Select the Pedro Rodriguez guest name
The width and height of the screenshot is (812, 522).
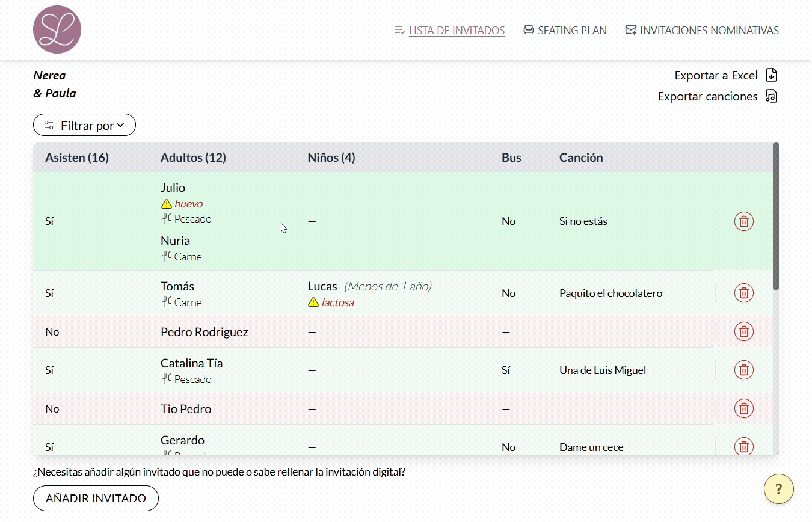tap(204, 332)
